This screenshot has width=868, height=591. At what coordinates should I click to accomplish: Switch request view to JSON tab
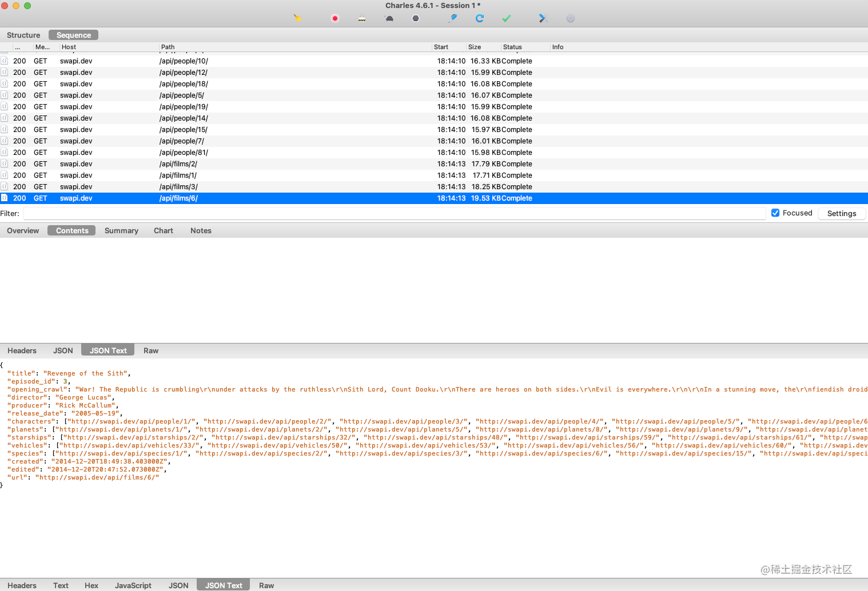[x=63, y=350]
